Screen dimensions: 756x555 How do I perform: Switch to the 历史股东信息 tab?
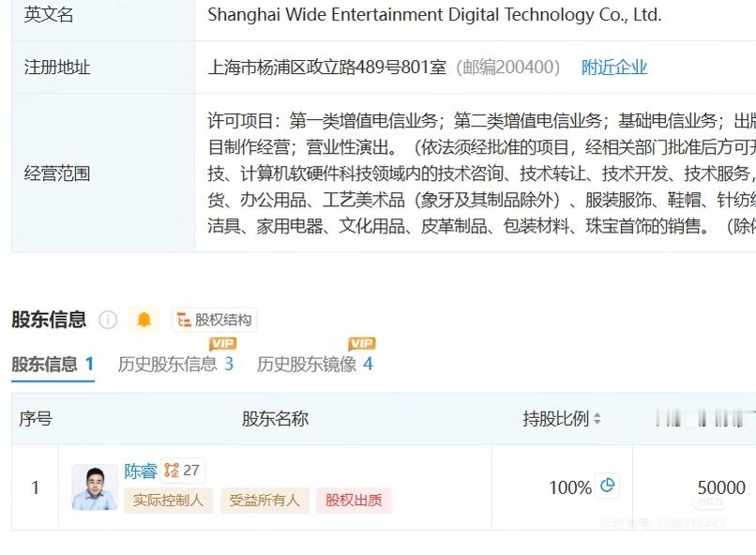(x=175, y=364)
